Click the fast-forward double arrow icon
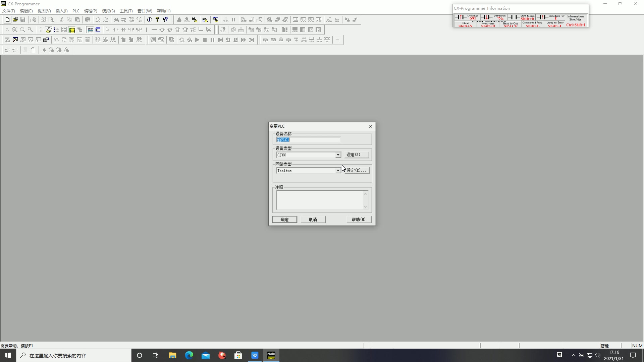The height and width of the screenshot is (362, 644). 244,40
